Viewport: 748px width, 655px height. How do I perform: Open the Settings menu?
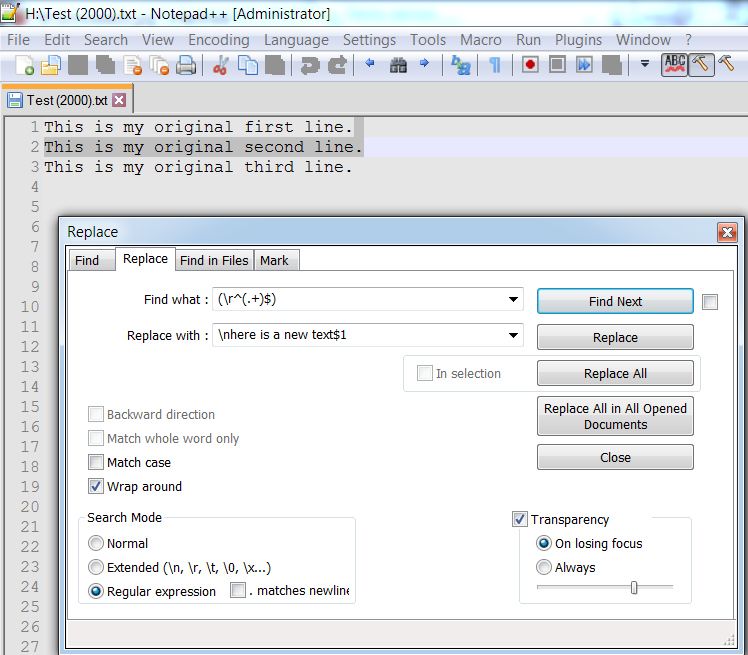click(369, 40)
